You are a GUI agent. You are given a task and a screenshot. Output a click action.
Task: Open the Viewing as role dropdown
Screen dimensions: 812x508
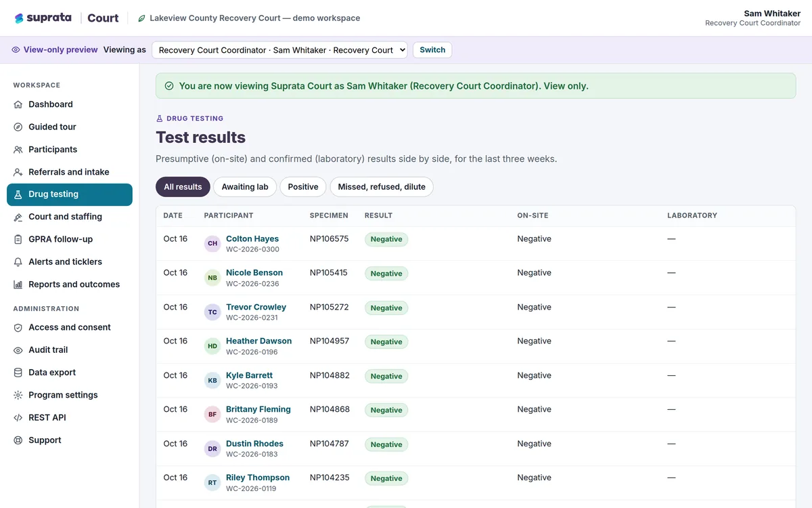pos(279,50)
